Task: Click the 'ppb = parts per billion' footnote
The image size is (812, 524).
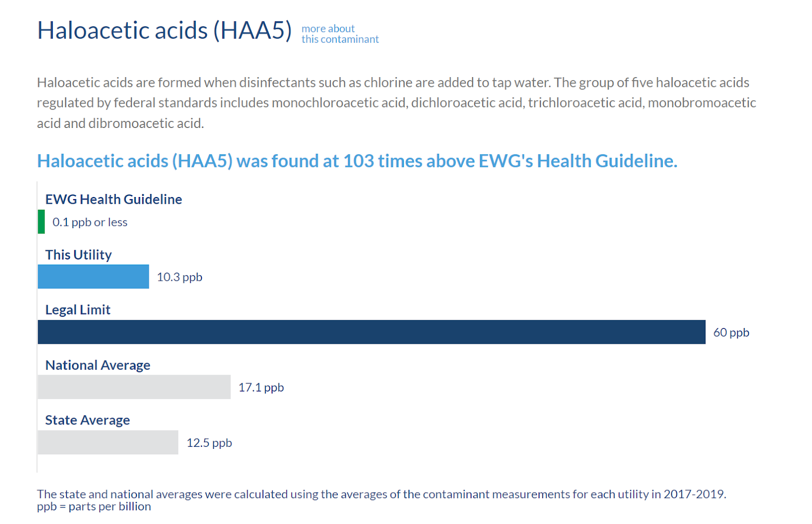Action: click(x=94, y=507)
